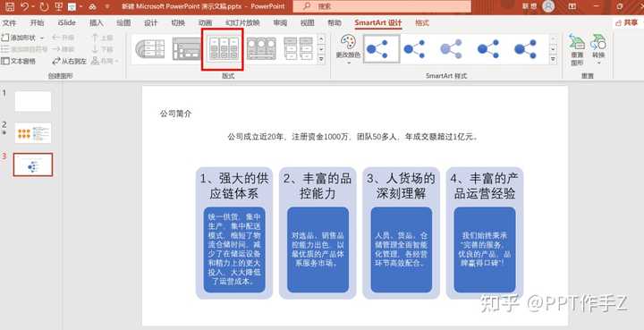Click blue box starting 人员、货品

coord(402,250)
